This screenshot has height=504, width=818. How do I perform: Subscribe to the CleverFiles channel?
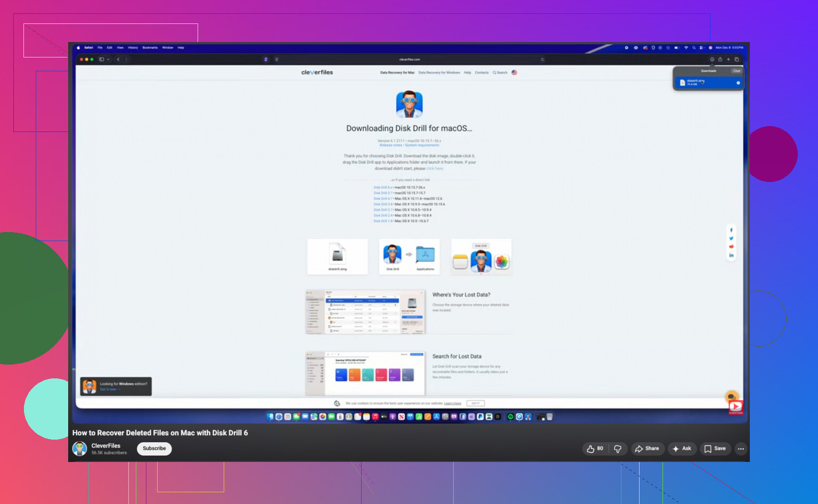[154, 449]
